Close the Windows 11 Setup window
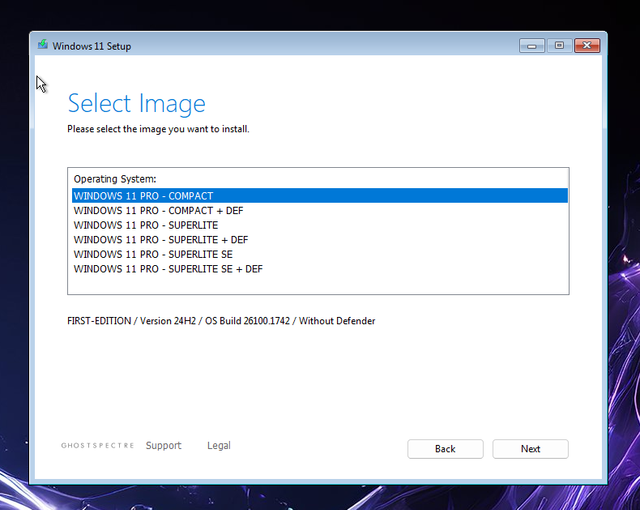Screen dimensions: 640x510 [587, 46]
